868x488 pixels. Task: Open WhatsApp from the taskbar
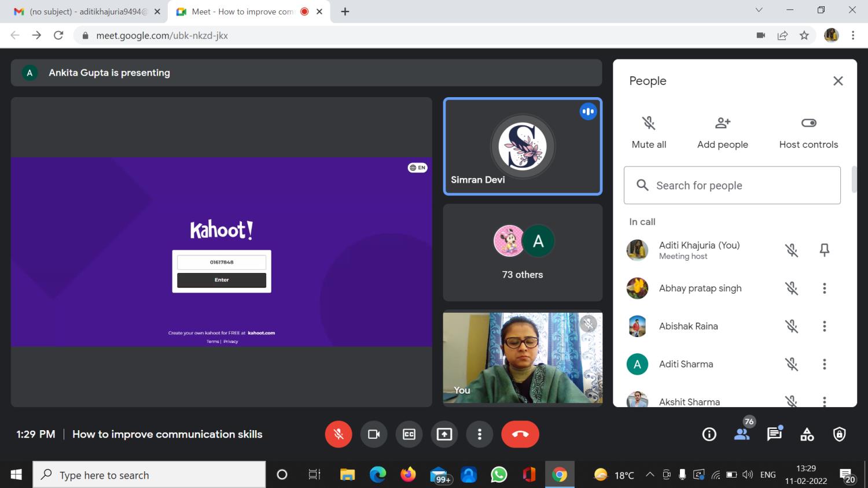coord(499,475)
